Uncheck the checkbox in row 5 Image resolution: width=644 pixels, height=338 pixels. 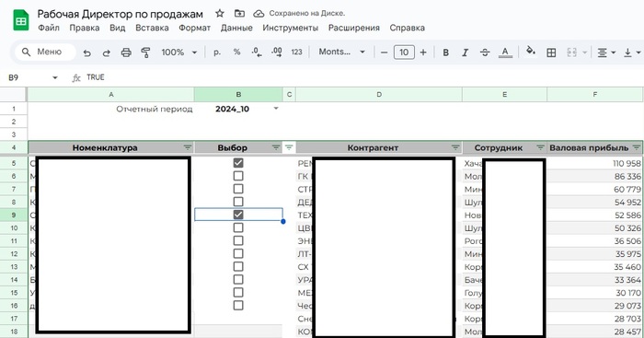tap(238, 163)
